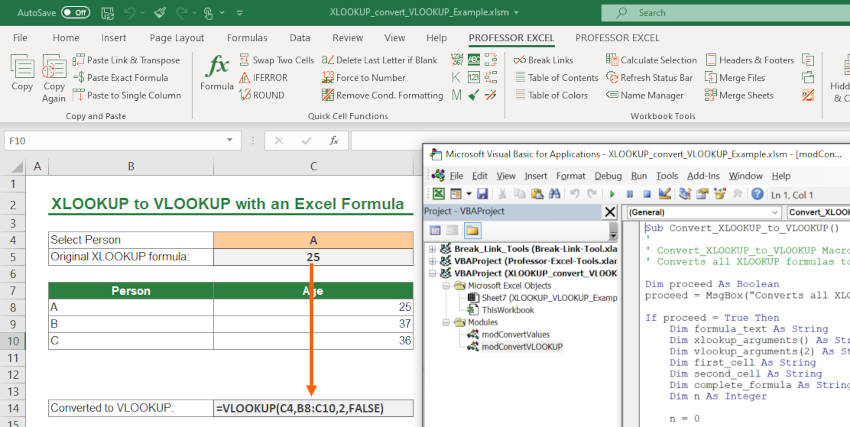Click the green Run Sub play icon
The image size is (850, 427).
click(613, 194)
